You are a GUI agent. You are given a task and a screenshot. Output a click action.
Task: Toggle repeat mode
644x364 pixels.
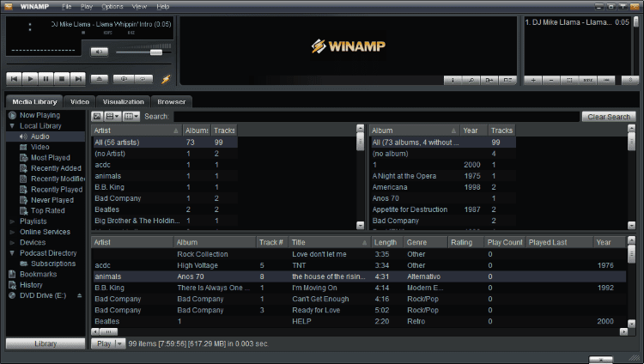click(143, 79)
